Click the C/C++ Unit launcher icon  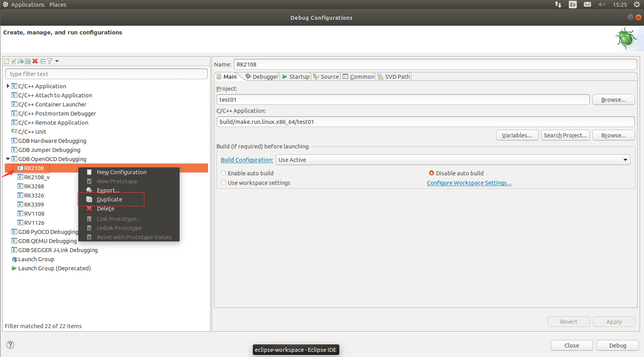pyautogui.click(x=14, y=131)
